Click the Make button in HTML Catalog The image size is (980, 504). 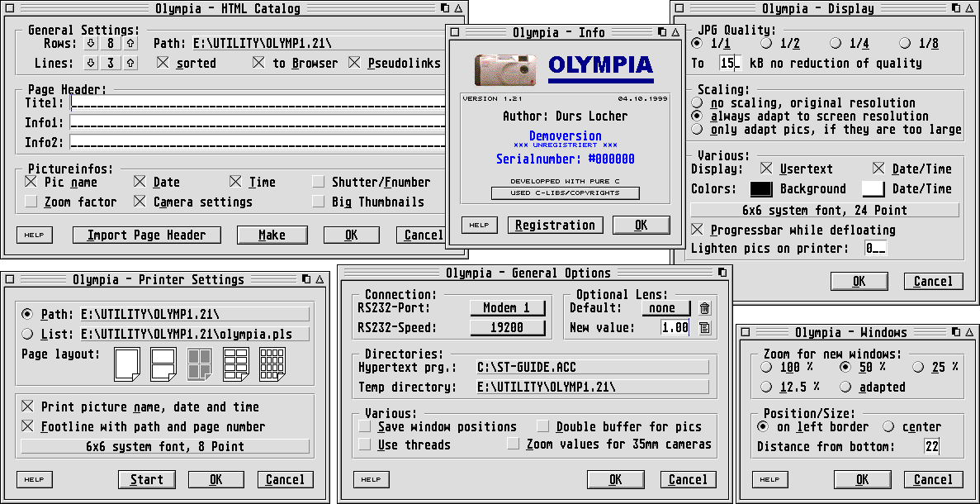272,235
